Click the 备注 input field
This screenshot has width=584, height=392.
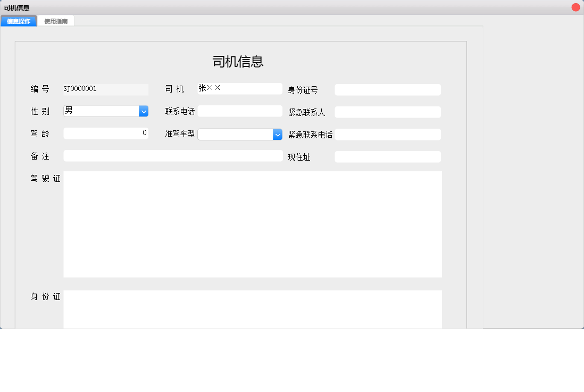(173, 156)
